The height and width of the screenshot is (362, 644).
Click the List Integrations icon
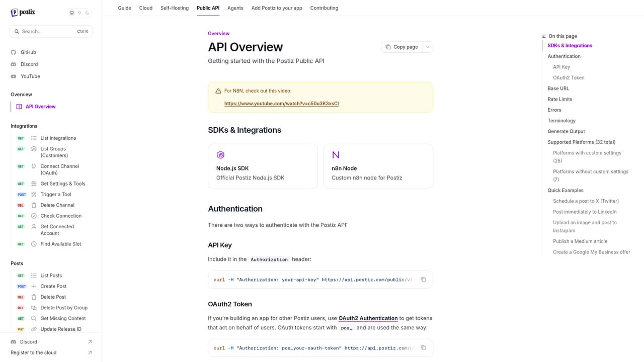tap(34, 138)
